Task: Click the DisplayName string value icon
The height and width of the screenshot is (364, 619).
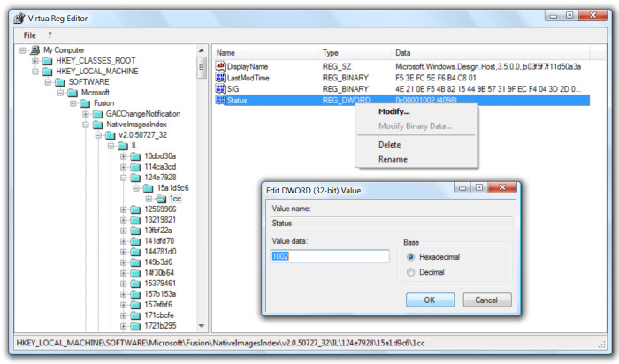Action: click(221, 66)
